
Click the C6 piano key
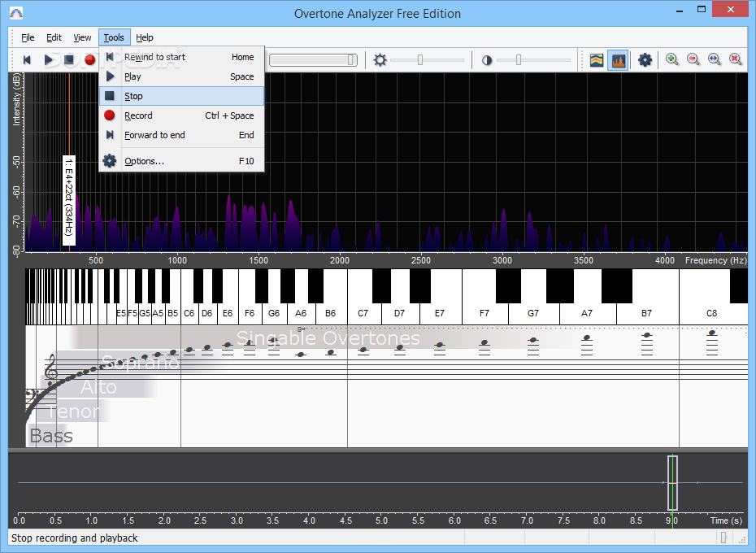(x=189, y=313)
